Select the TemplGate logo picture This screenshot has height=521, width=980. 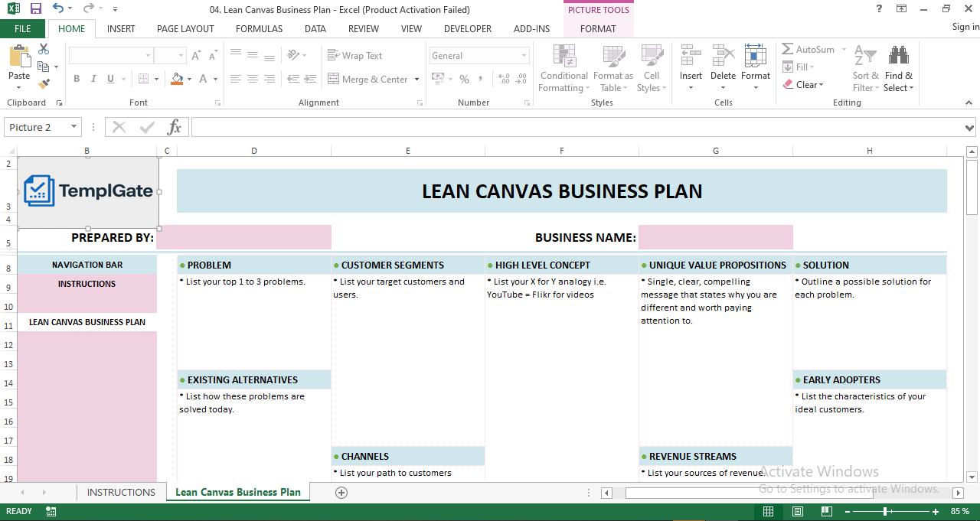pyautogui.click(x=88, y=192)
